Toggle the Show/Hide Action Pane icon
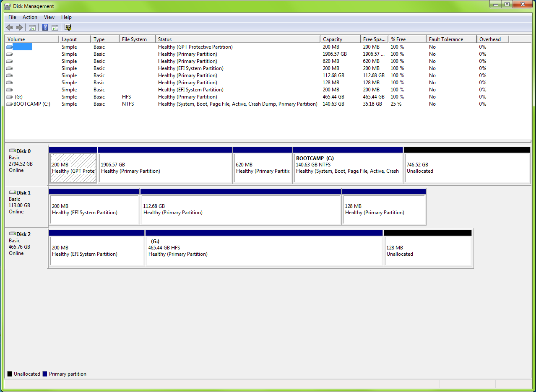This screenshot has height=392, width=536. (55, 28)
